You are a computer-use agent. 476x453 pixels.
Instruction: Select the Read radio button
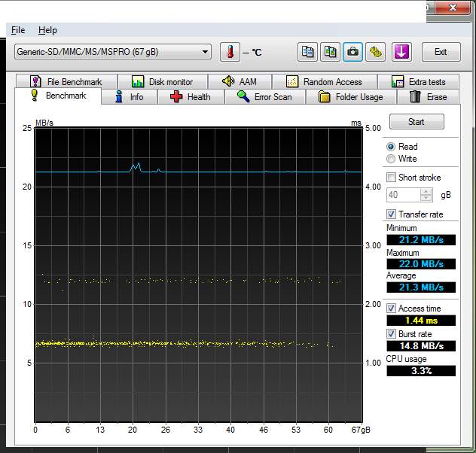point(390,147)
